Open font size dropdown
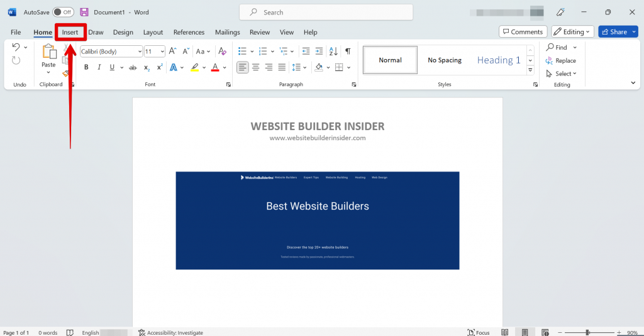Viewport: 644px width, 336px height. [162, 51]
